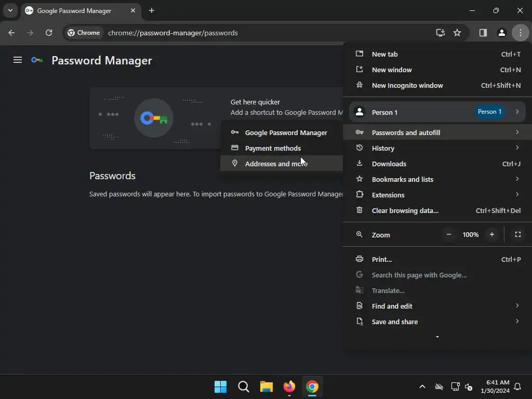Click the Translate menu entry
Viewport: 532px width, 399px height.
pos(437,291)
